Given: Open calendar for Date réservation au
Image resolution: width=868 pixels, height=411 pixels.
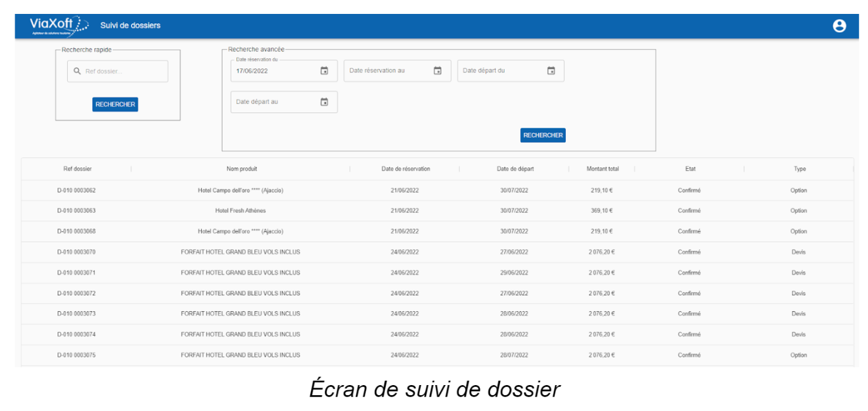Looking at the screenshot, I should point(437,71).
